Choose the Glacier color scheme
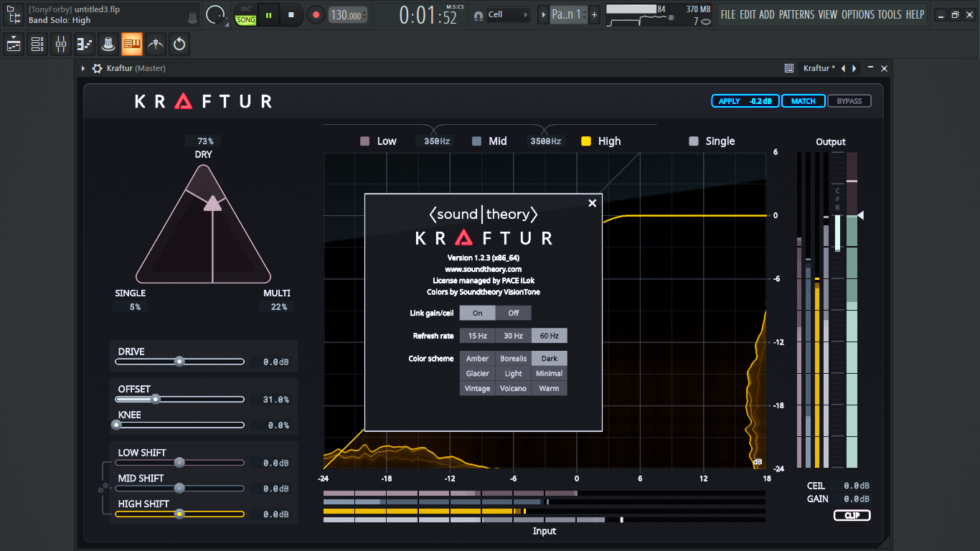 coord(478,374)
